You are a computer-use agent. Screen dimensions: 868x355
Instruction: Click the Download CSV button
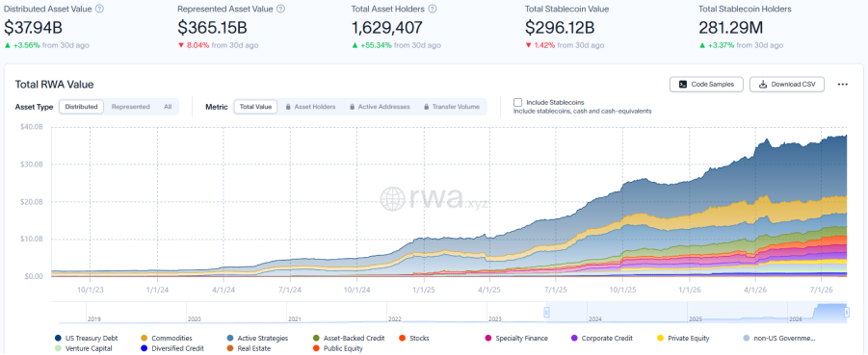[787, 85]
